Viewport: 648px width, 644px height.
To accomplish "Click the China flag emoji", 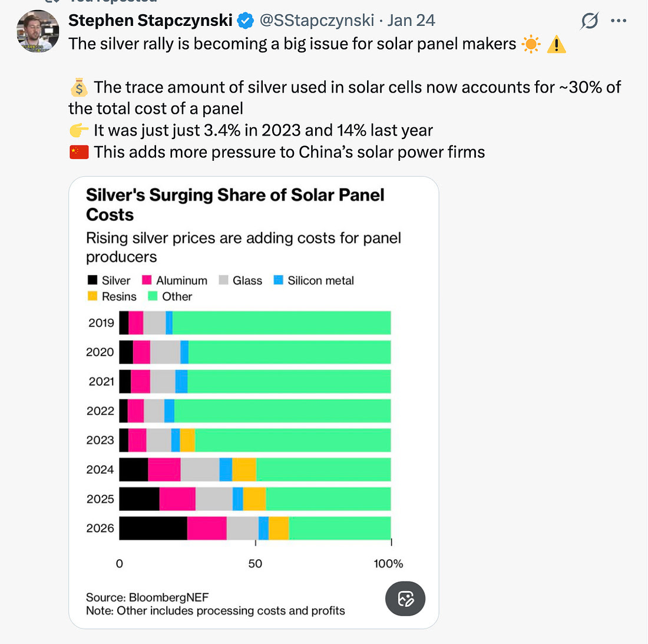I will point(79,152).
